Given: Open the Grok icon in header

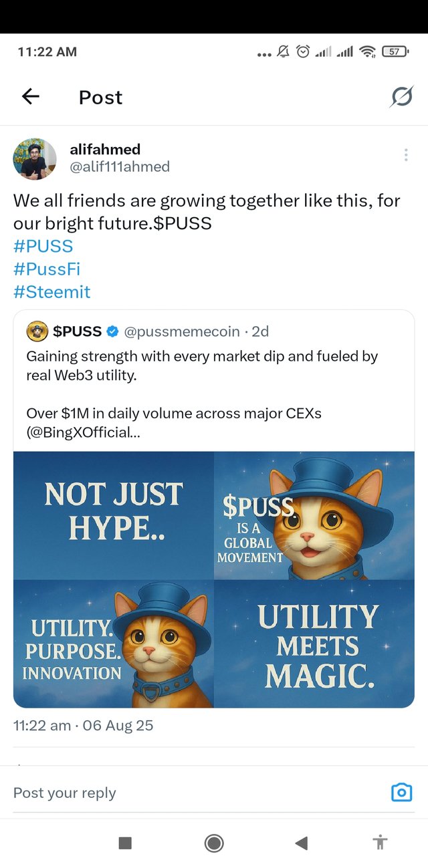Looking at the screenshot, I should [x=401, y=98].
